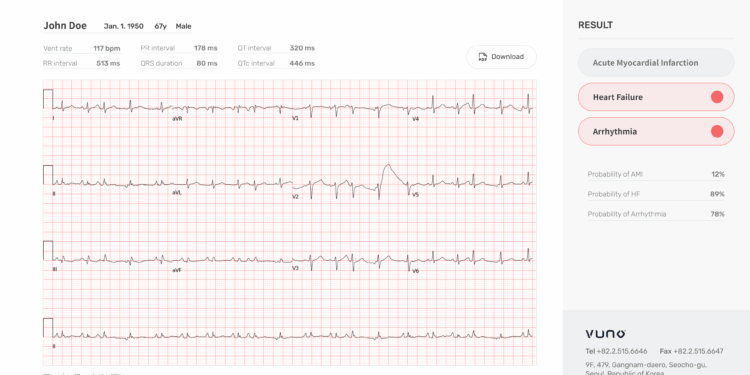Click the Download button label
750x375 pixels.
[x=507, y=57]
